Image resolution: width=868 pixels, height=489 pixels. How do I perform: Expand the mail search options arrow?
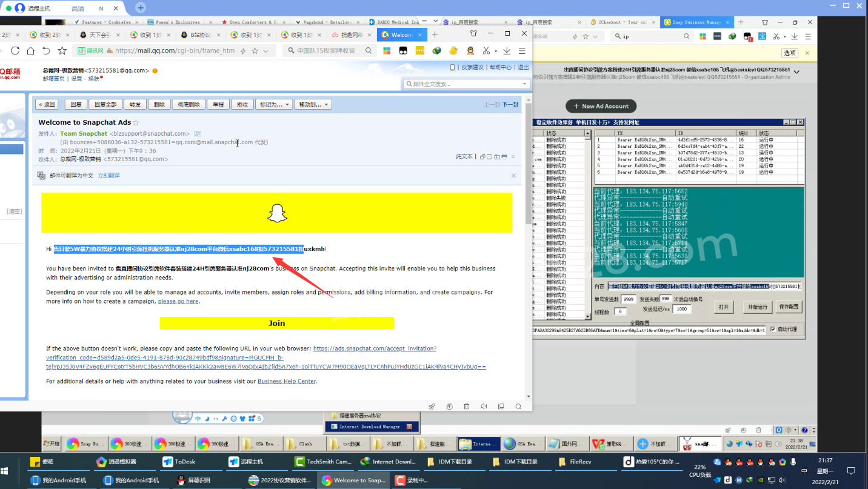[524, 84]
